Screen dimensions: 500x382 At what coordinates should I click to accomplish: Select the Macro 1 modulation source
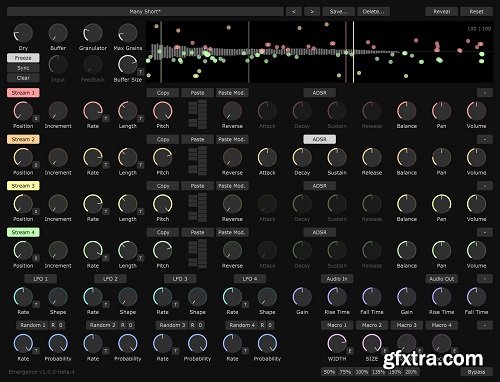coord(337,325)
